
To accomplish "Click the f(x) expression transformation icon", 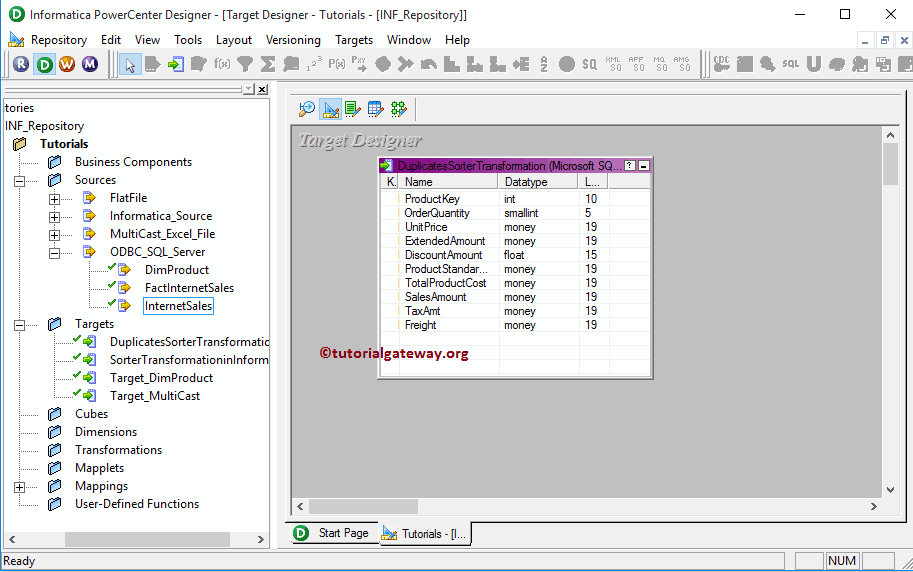I will tap(222, 64).
